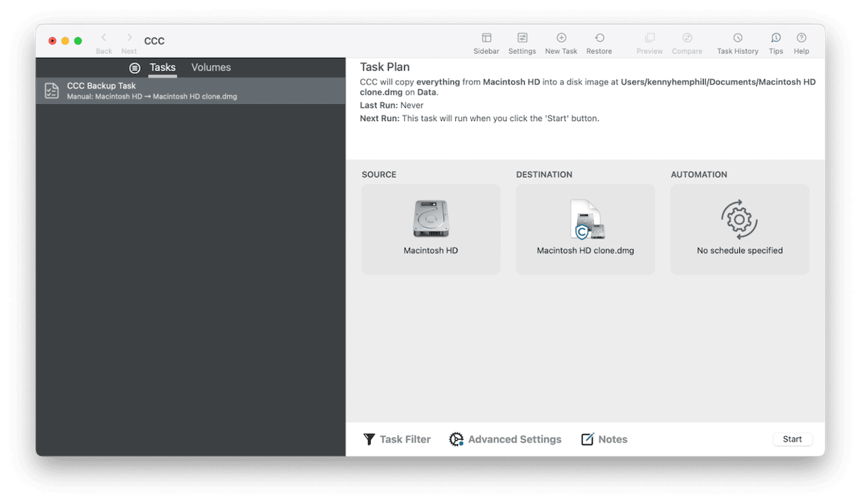861x504 pixels.
Task: Open the Task Filter funnel icon
Action: point(369,440)
